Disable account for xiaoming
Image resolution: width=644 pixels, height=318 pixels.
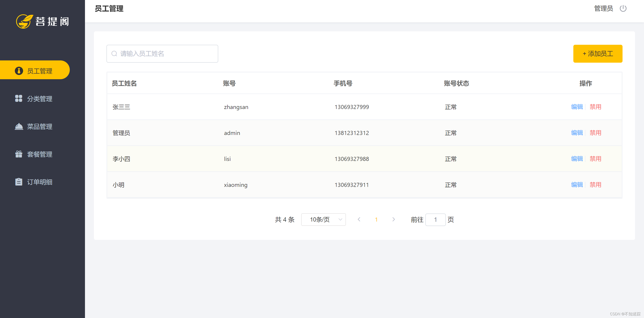point(595,185)
